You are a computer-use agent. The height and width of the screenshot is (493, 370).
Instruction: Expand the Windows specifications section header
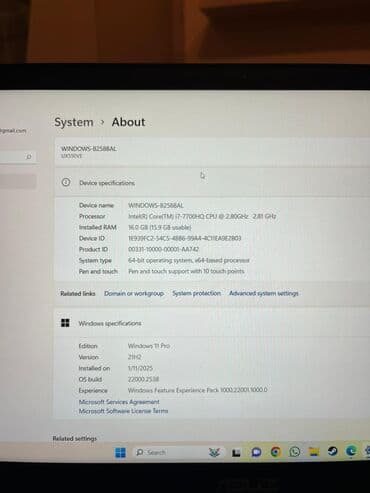[212, 323]
